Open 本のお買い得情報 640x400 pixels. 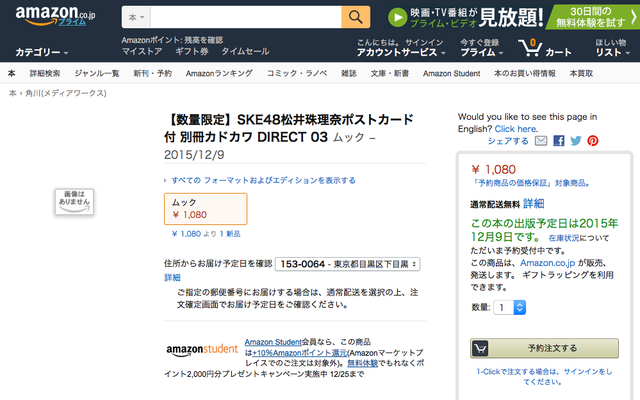525,73
